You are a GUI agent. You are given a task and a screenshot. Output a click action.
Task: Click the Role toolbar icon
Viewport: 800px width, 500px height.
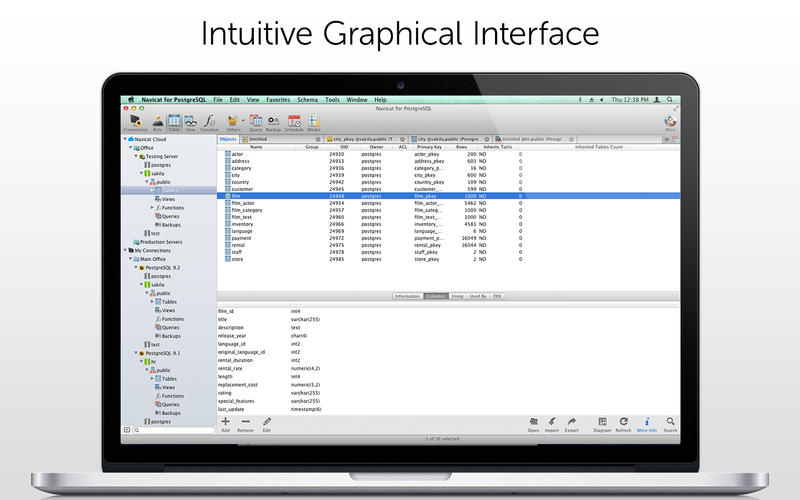pyautogui.click(x=158, y=121)
